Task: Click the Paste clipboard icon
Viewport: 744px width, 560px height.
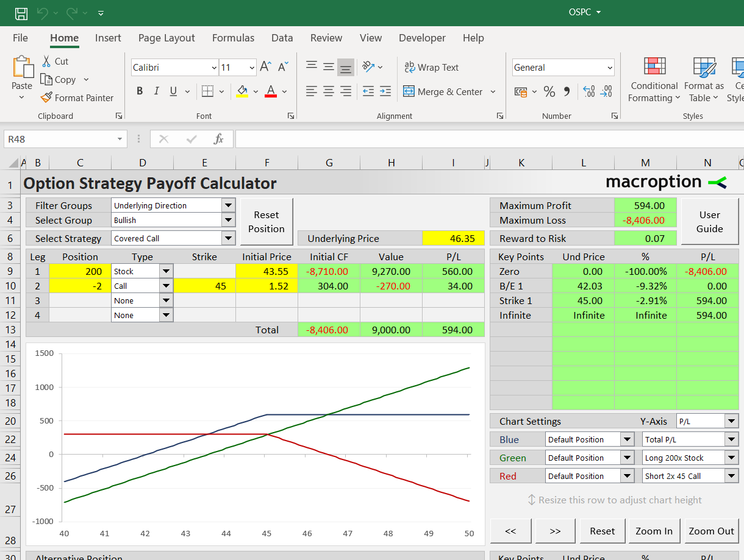Action: pos(23,66)
